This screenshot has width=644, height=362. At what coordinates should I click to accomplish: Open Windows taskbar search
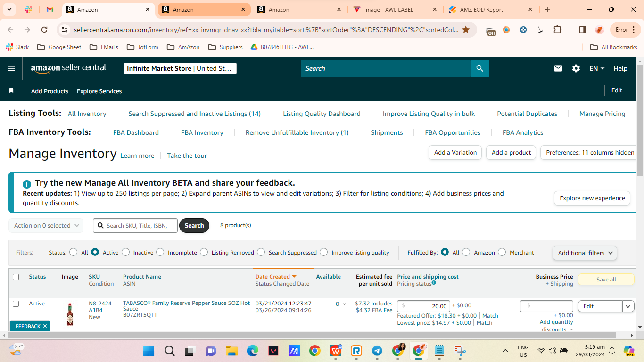pyautogui.click(x=170, y=351)
